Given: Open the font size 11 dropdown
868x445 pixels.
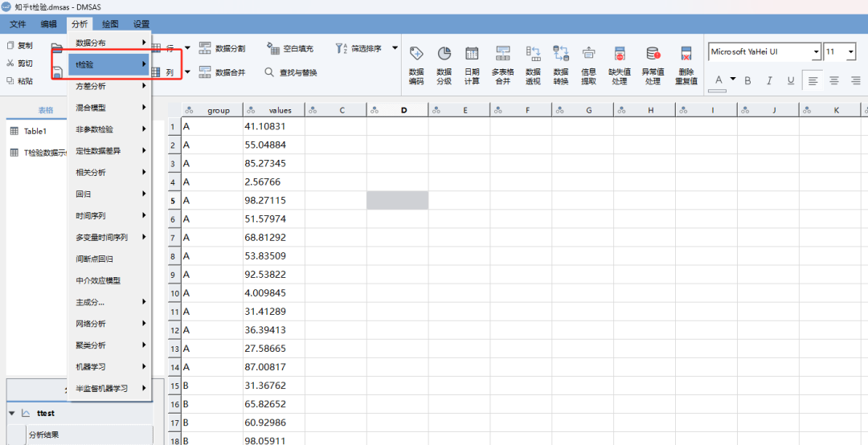Looking at the screenshot, I should click(x=850, y=52).
